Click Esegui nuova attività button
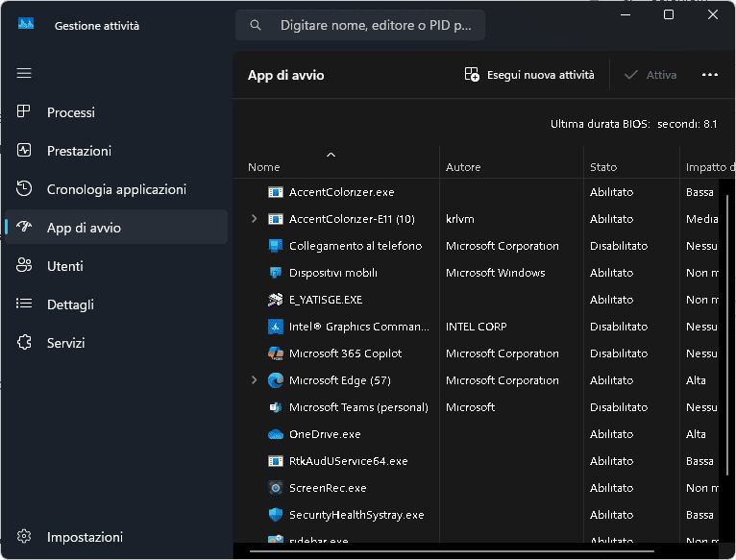Viewport: 736px width, 560px height. (529, 75)
